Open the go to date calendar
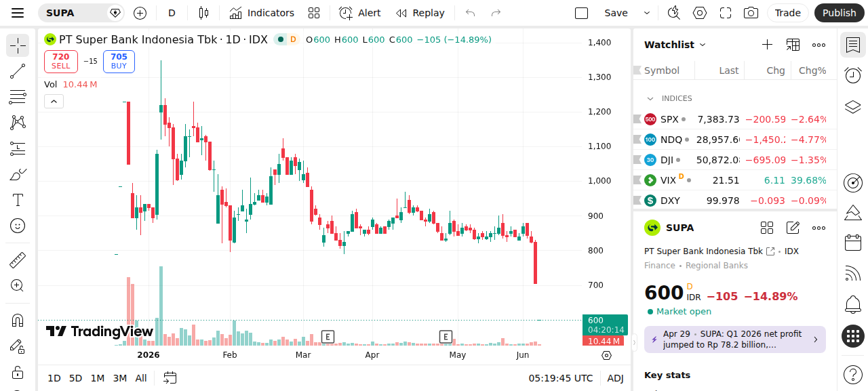Screen dimensions: 868x391 [x=170, y=378]
